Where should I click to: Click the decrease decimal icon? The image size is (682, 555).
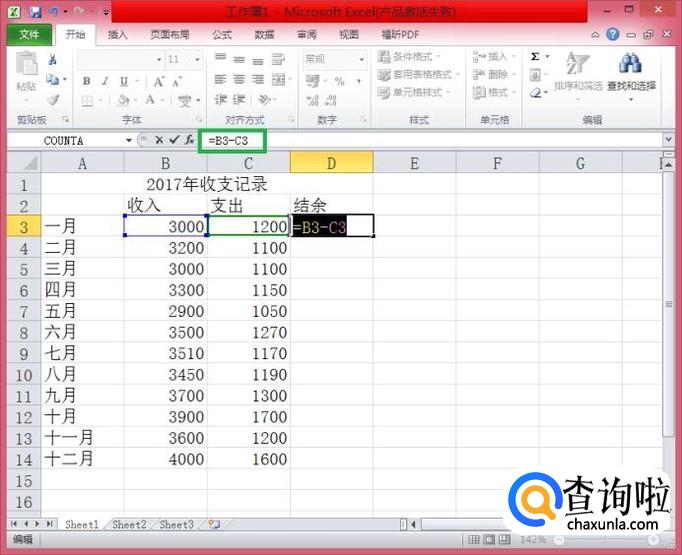click(331, 101)
